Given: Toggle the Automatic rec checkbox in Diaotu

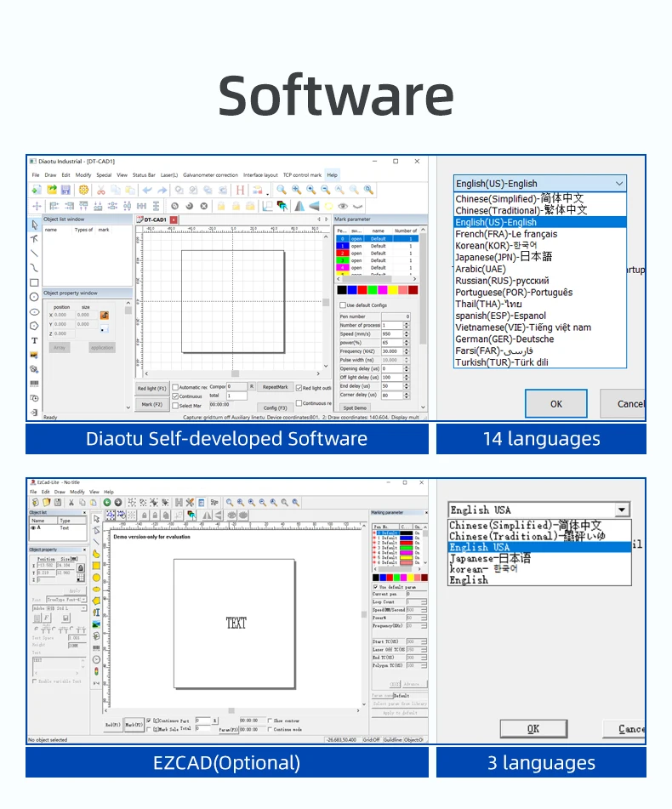Looking at the screenshot, I should pyautogui.click(x=175, y=387).
